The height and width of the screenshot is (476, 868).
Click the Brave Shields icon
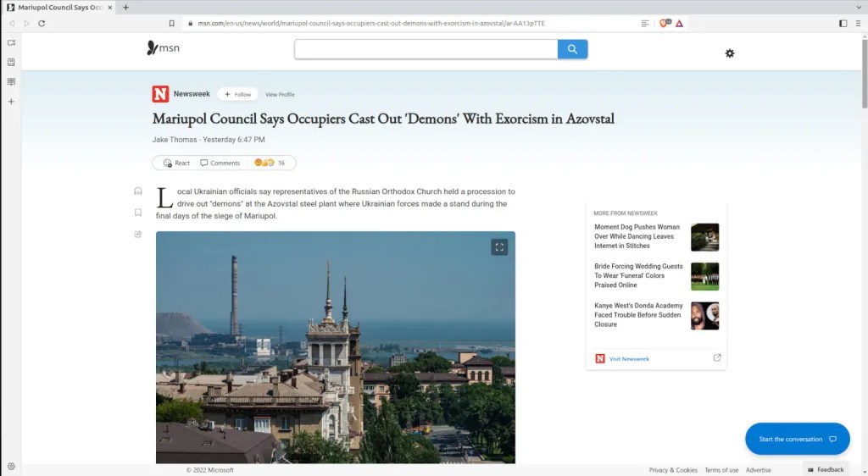pos(664,23)
